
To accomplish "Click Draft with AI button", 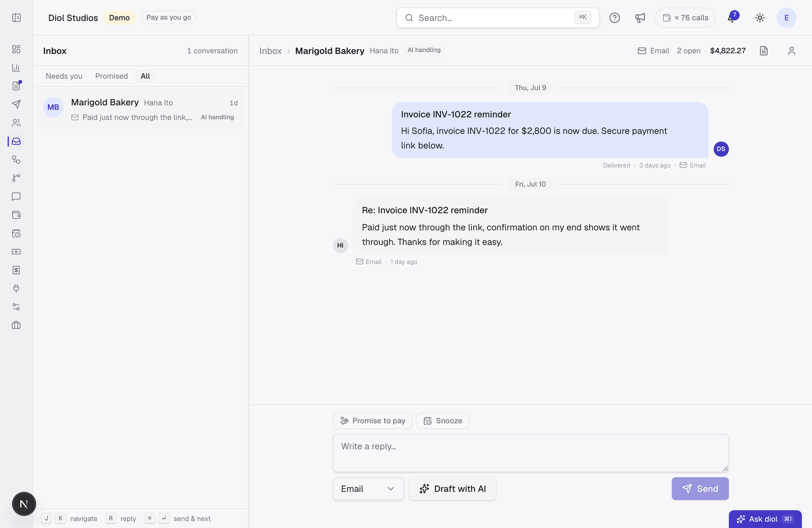I will 452,488.
